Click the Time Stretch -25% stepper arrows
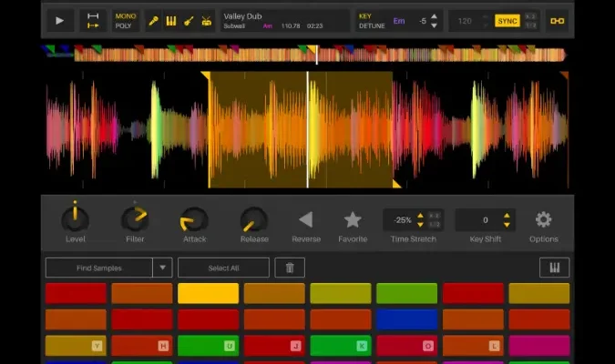The width and height of the screenshot is (615, 364). click(420, 219)
